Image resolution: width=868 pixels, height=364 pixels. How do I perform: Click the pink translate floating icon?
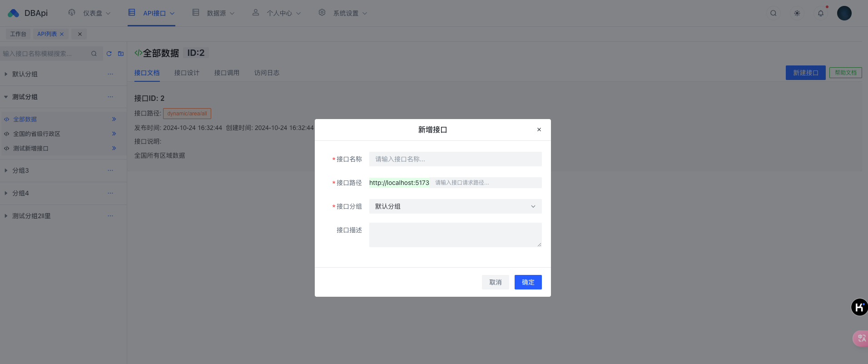pyautogui.click(x=861, y=338)
